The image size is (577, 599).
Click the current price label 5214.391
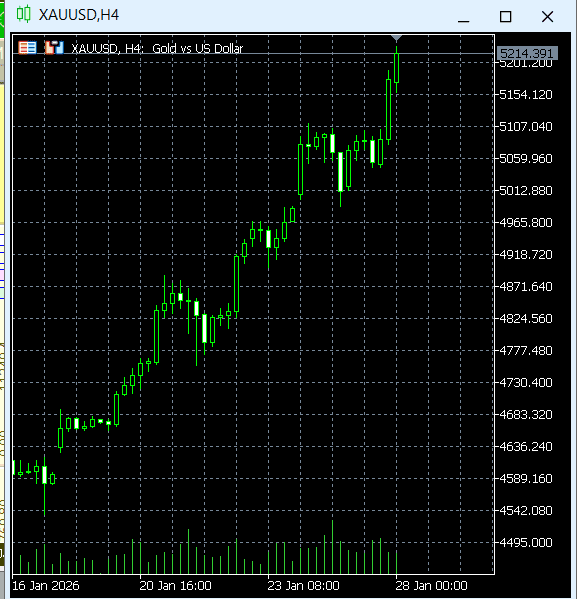coord(527,53)
